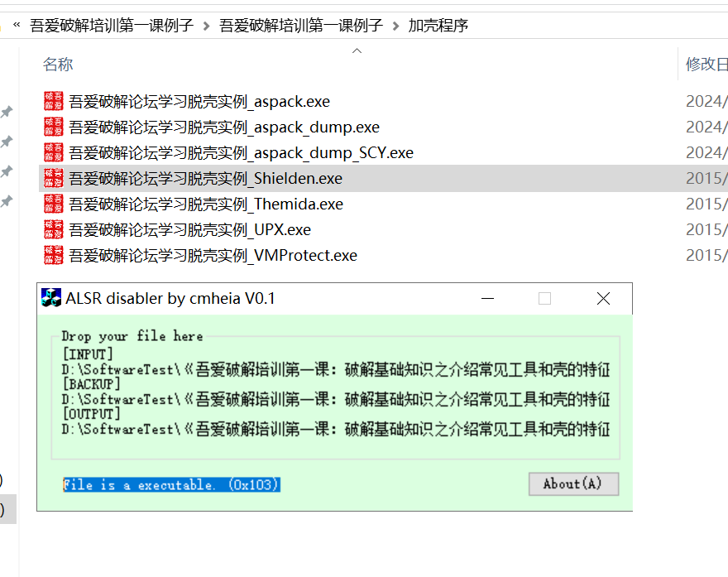Screen dimensions: 728x577
Task: Click the ALSR disabler title bar app icon
Action: pyautogui.click(x=51, y=299)
